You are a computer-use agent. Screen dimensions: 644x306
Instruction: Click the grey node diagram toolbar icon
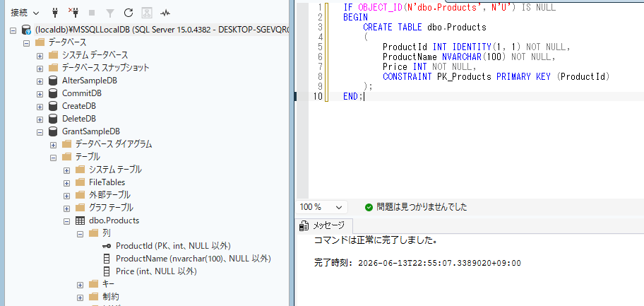(147, 13)
